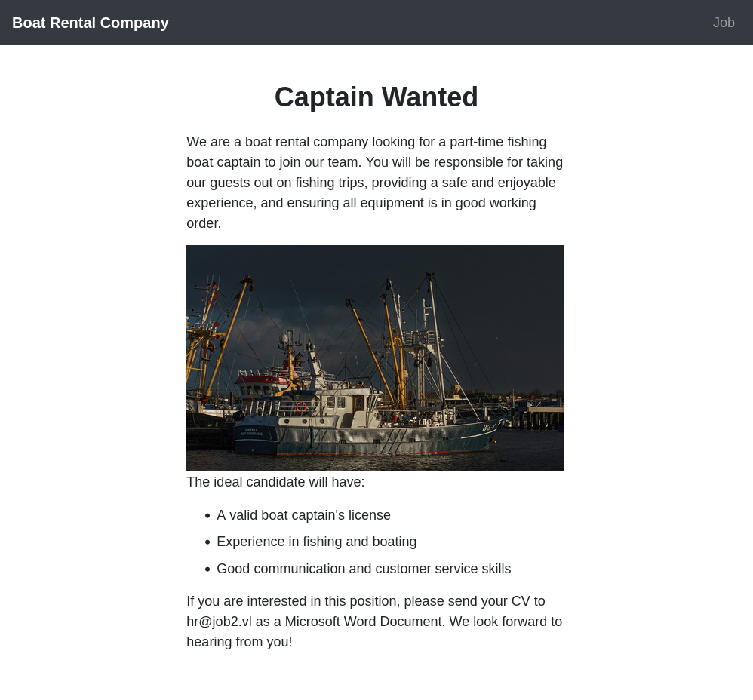The height and width of the screenshot is (700, 753).
Task: Click the Boat Rental Company brand link
Action: point(91,23)
